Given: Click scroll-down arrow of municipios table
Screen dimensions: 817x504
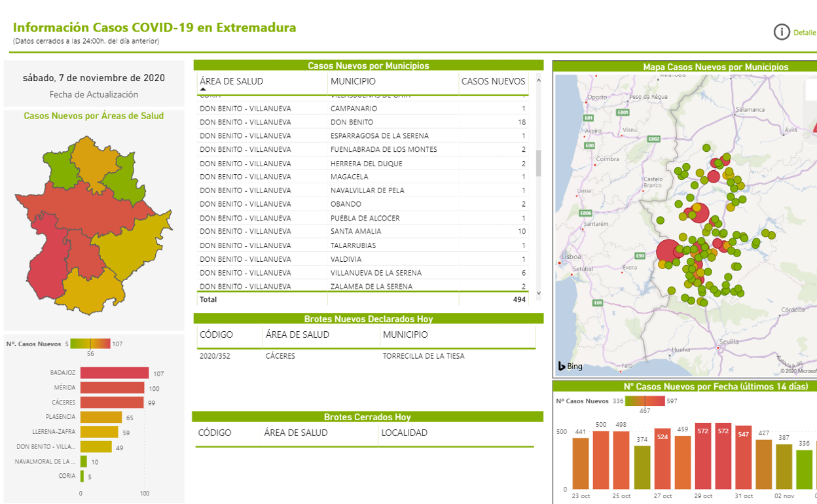Looking at the screenshot, I should click(539, 293).
